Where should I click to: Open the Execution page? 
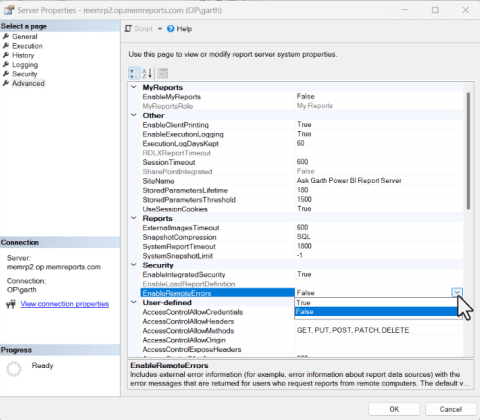coord(27,46)
